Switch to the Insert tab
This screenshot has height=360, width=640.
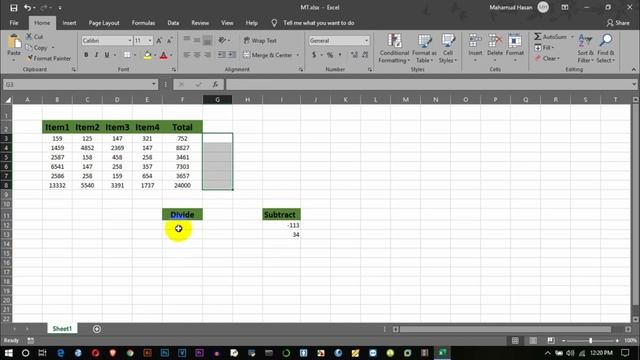69,23
